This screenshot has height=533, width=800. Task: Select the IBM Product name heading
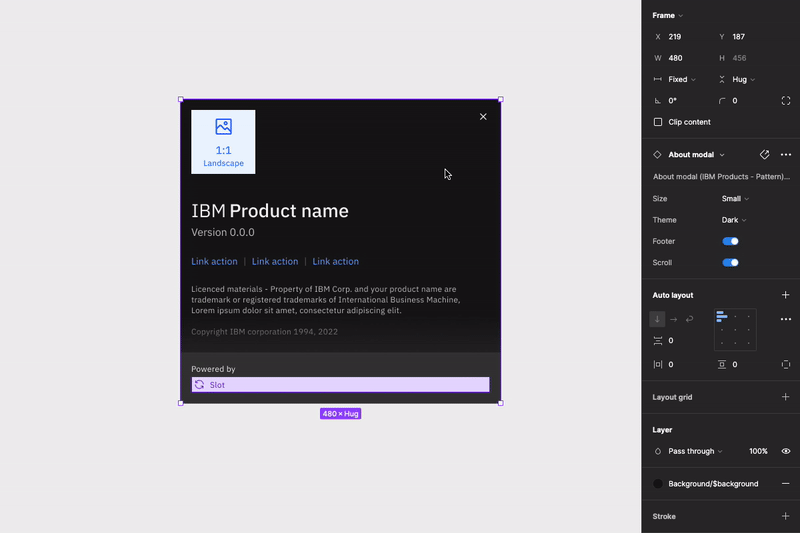(270, 211)
